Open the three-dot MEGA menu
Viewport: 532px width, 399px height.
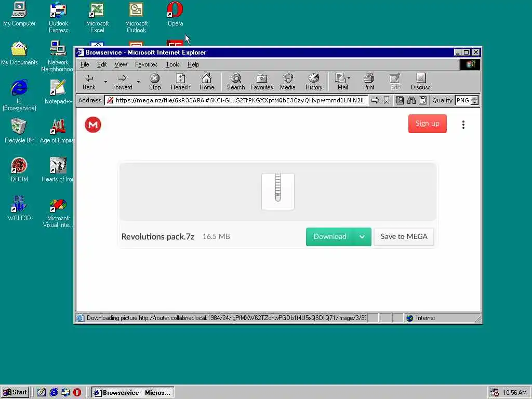[x=463, y=125]
